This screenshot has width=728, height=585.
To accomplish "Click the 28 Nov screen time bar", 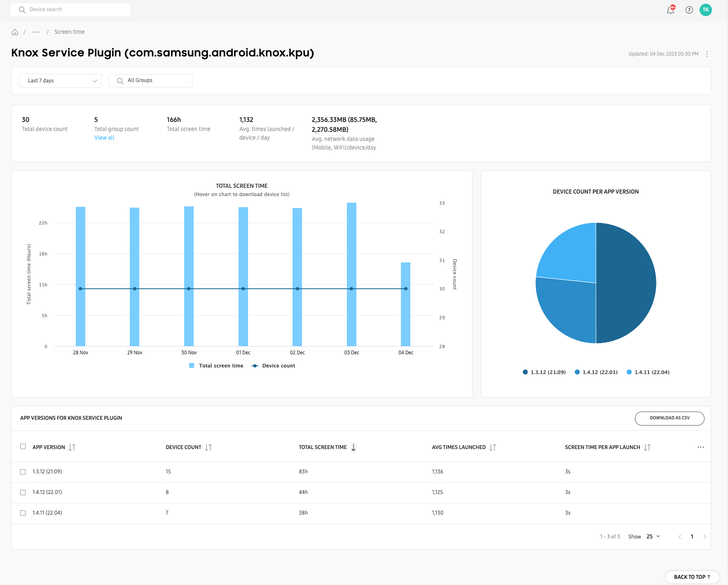I will point(80,276).
